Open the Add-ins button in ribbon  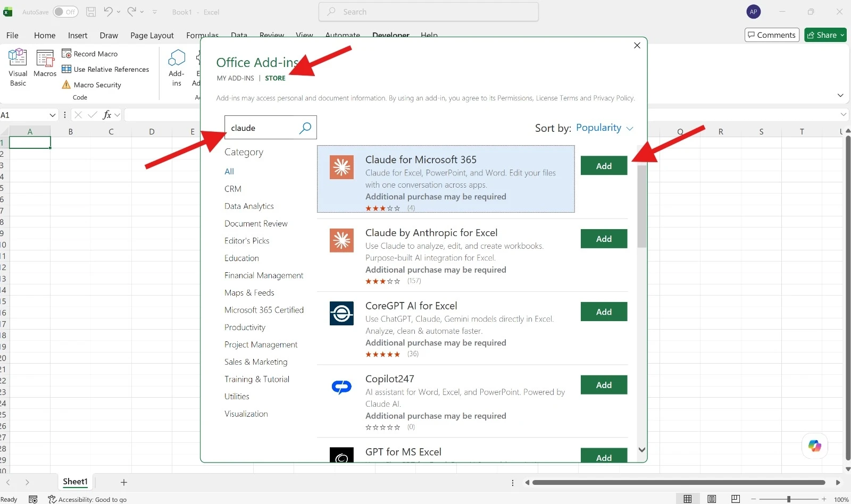tap(176, 68)
